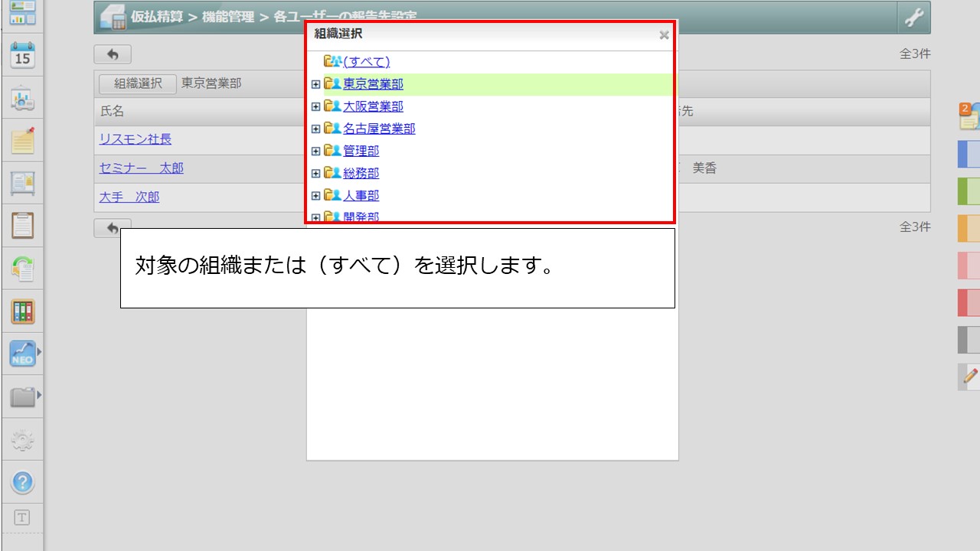Open the リスモン社長 user link
Screen dimensions: 980x551
point(136,139)
